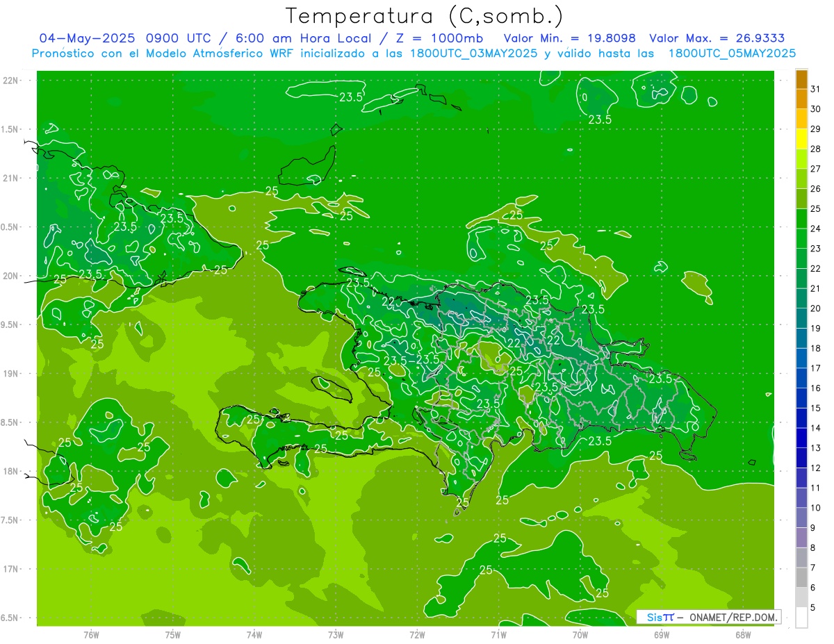Click the '14' legend value

point(816,428)
